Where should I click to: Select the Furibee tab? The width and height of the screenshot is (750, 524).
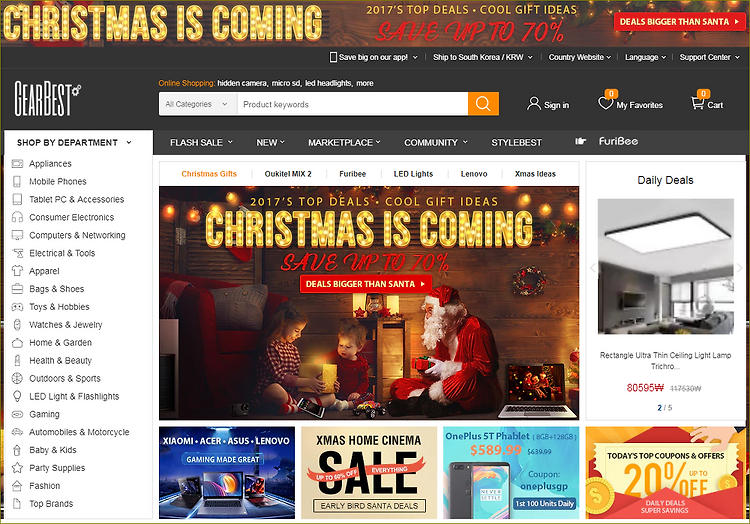tap(353, 174)
